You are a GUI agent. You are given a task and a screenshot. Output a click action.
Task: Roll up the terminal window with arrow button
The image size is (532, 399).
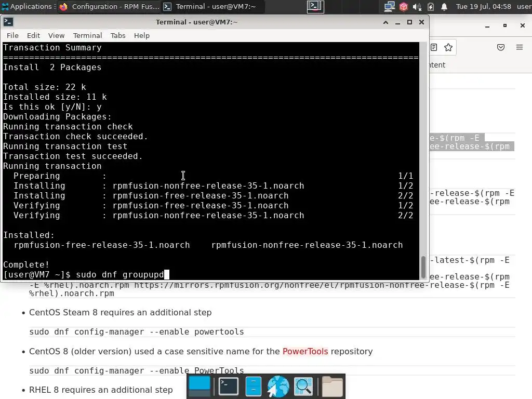click(385, 22)
